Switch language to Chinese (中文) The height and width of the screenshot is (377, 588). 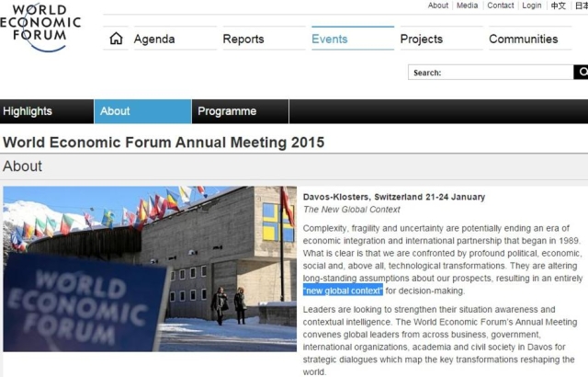click(558, 6)
